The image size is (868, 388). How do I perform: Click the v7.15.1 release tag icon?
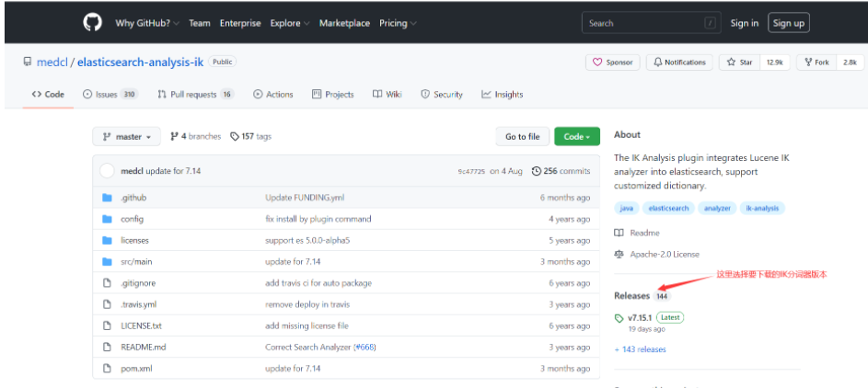619,318
